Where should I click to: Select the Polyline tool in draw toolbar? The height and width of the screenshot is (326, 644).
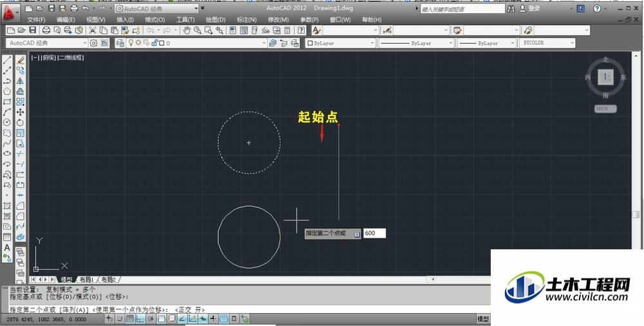click(7, 81)
